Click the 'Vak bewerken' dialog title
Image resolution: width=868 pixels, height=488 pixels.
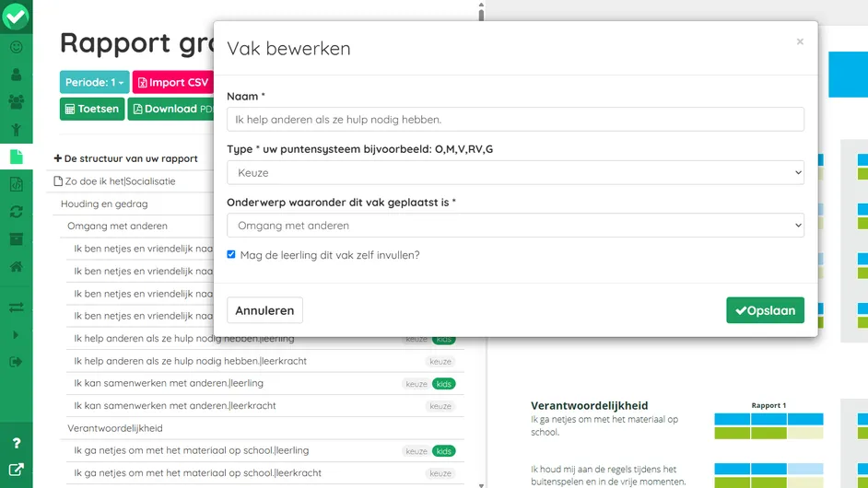[x=288, y=48]
